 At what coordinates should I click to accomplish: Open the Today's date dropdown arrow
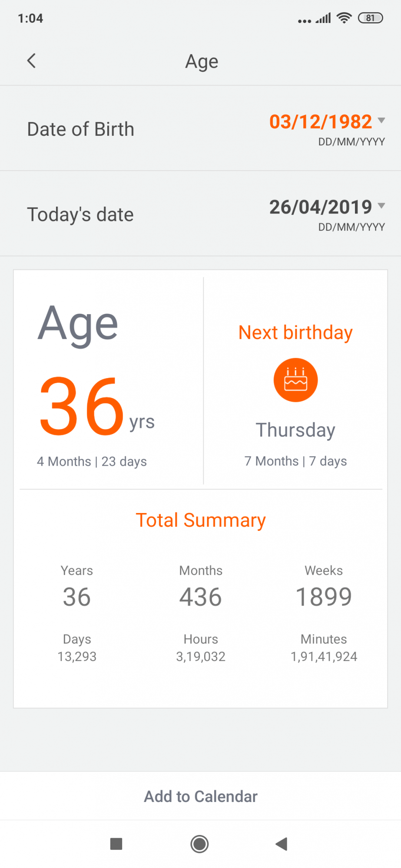(x=381, y=205)
